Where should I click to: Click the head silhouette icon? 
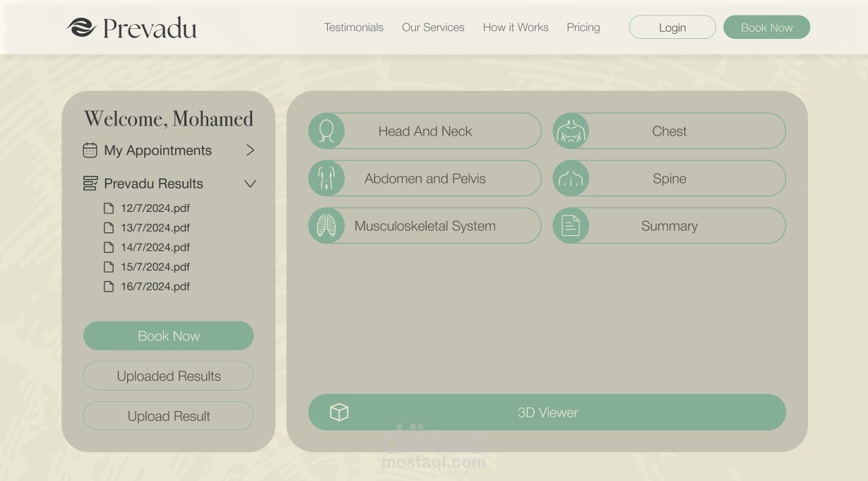click(x=326, y=131)
